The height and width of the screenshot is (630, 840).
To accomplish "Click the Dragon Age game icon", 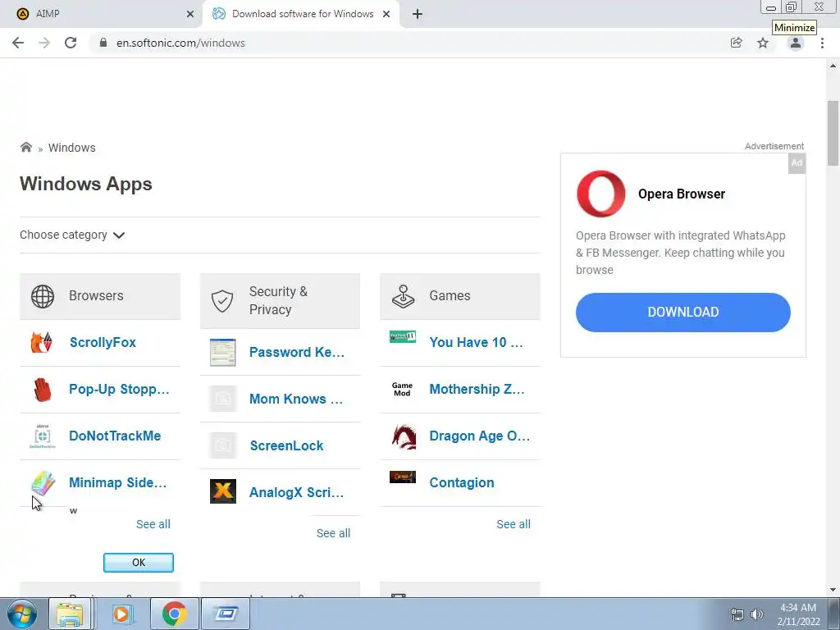I will click(404, 436).
